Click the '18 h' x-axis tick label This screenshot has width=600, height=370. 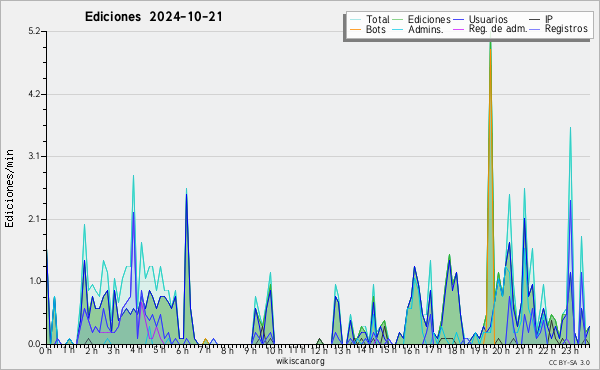(x=456, y=351)
